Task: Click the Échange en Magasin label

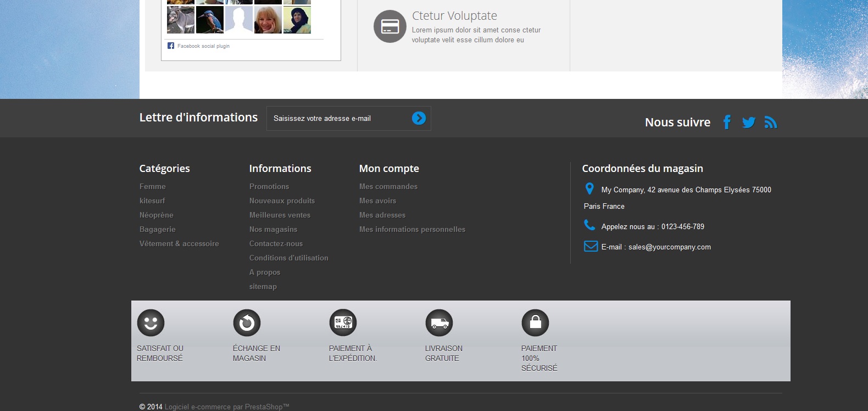Action: point(257,353)
